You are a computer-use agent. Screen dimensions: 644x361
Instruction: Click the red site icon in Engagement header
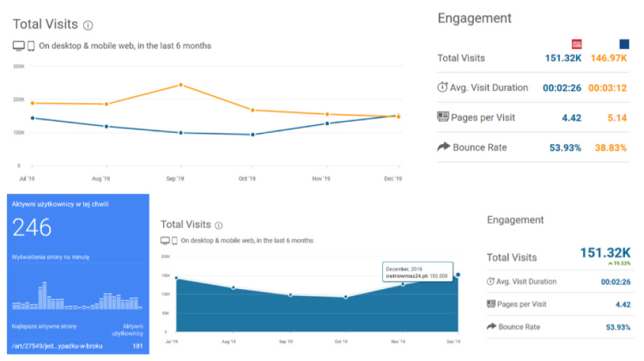click(x=577, y=44)
